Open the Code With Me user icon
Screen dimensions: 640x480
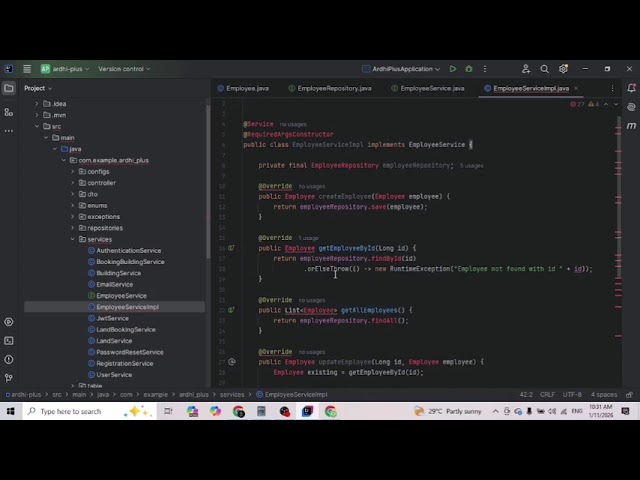[x=526, y=69]
